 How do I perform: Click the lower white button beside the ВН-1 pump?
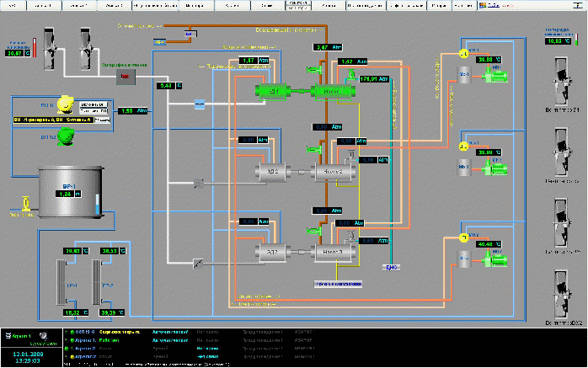click(94, 111)
